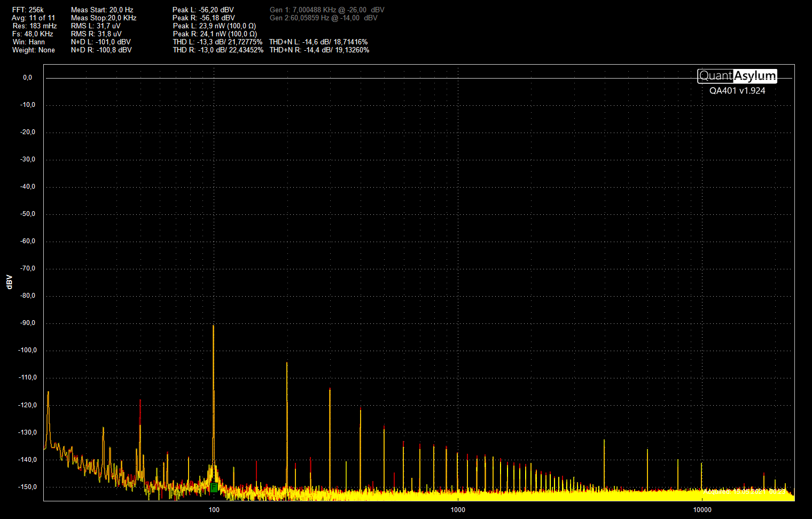Viewport: 812px width, 519px height.
Task: Select the 'RMS L: 31,7 uV' value
Action: click(x=96, y=26)
